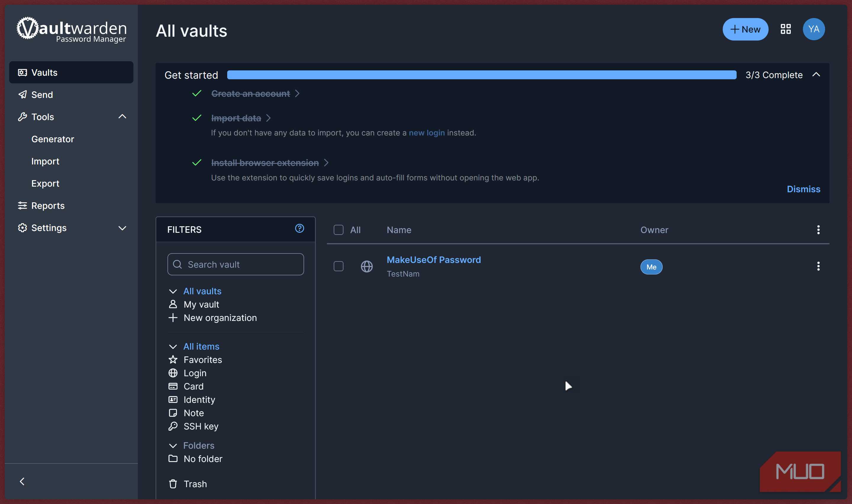Viewport: 852px width, 504px height.
Task: Open MakeUseOf Password row options menu
Action: (x=818, y=266)
